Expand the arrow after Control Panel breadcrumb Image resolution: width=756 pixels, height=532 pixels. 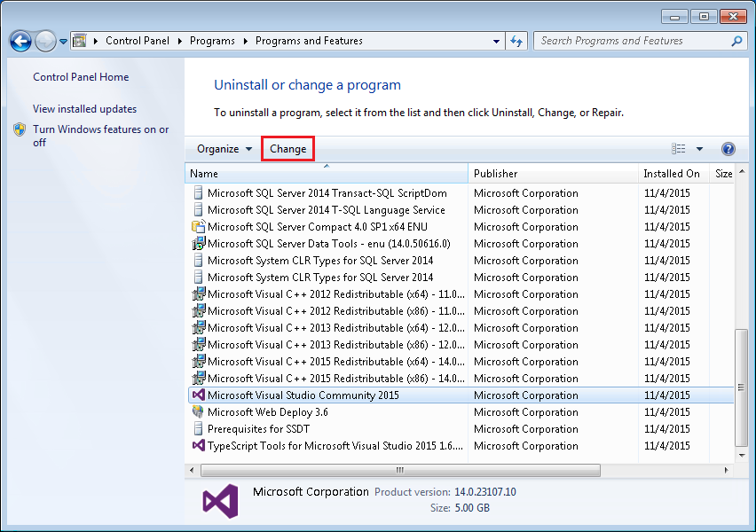(x=180, y=41)
